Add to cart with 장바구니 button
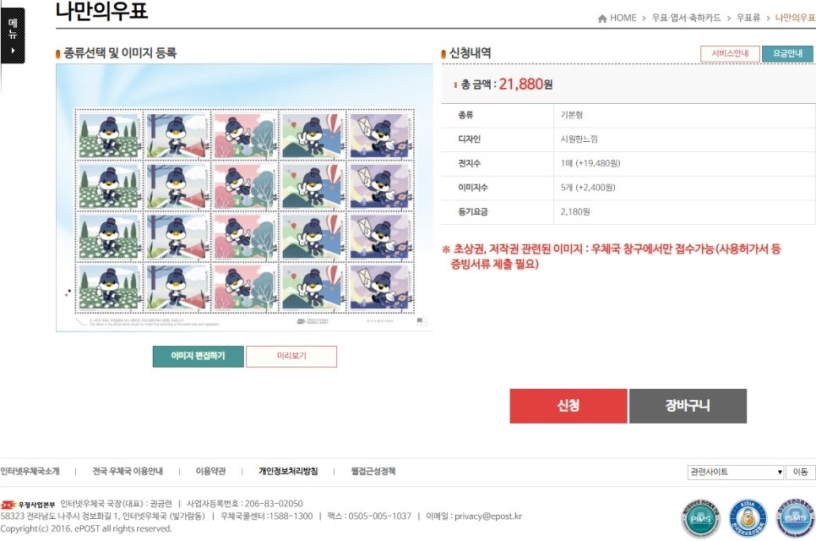The height and width of the screenshot is (541, 816). 688,406
